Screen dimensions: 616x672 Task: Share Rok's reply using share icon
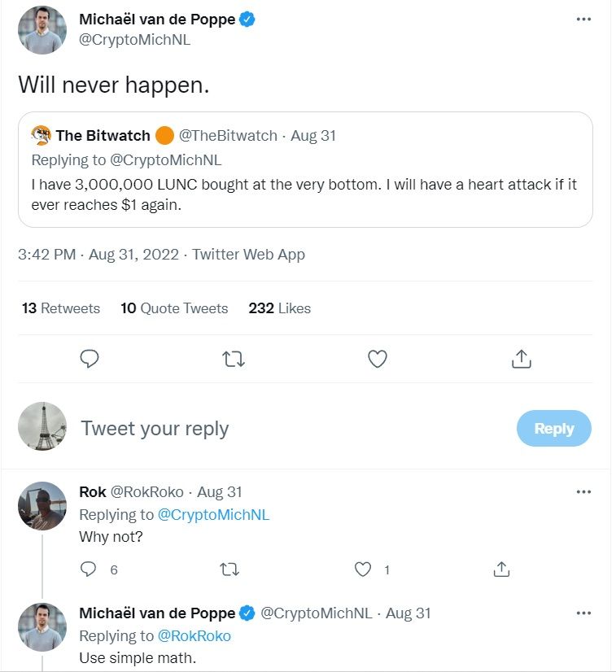[x=502, y=569]
